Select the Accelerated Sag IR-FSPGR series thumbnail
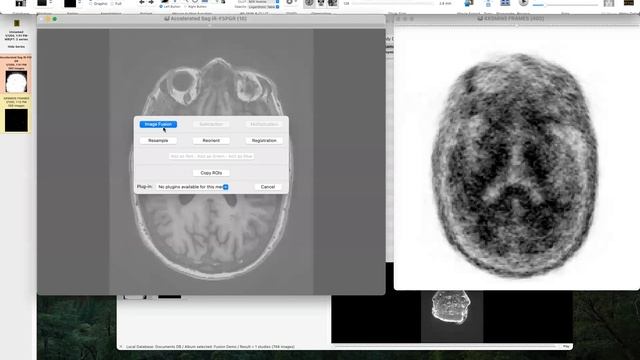Screen dimensions: 640x360 pyautogui.click(x=16, y=81)
